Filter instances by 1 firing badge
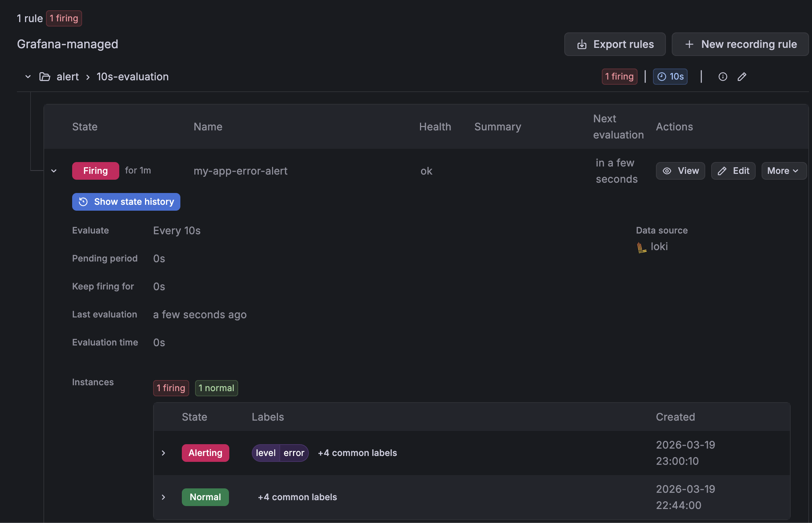 [171, 388]
